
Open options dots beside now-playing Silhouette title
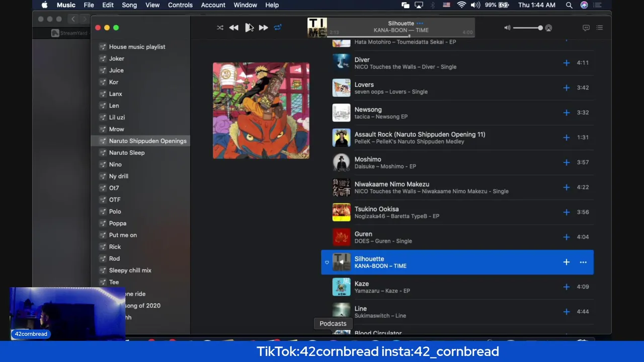(420, 23)
